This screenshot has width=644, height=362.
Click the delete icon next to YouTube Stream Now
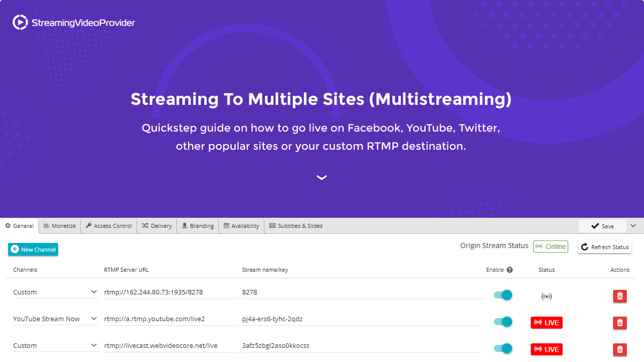coord(619,323)
